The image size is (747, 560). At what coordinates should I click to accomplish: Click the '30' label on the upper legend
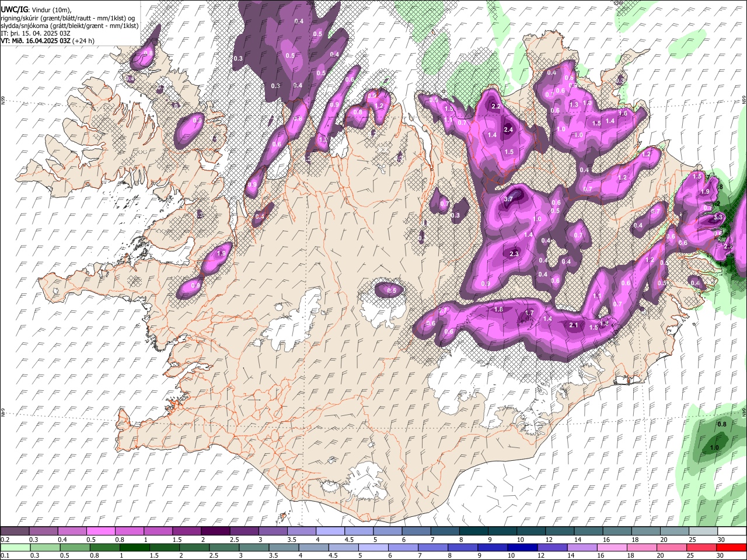(721, 540)
